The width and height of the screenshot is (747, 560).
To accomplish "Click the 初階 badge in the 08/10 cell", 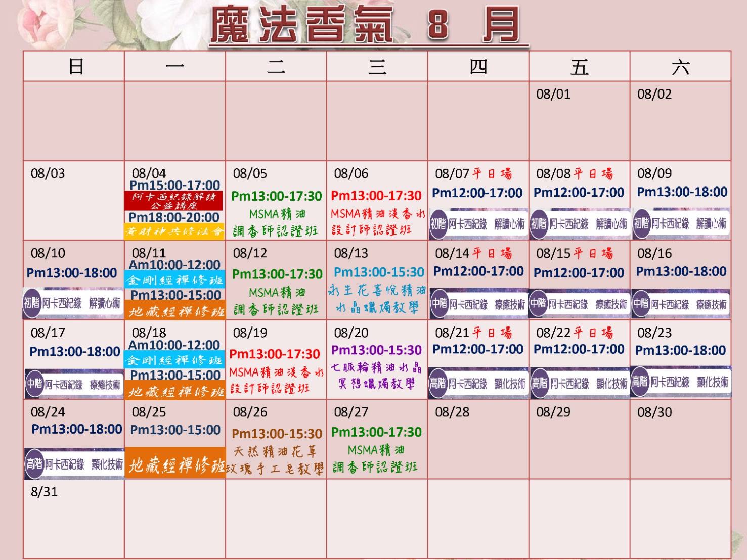I will click(32, 303).
